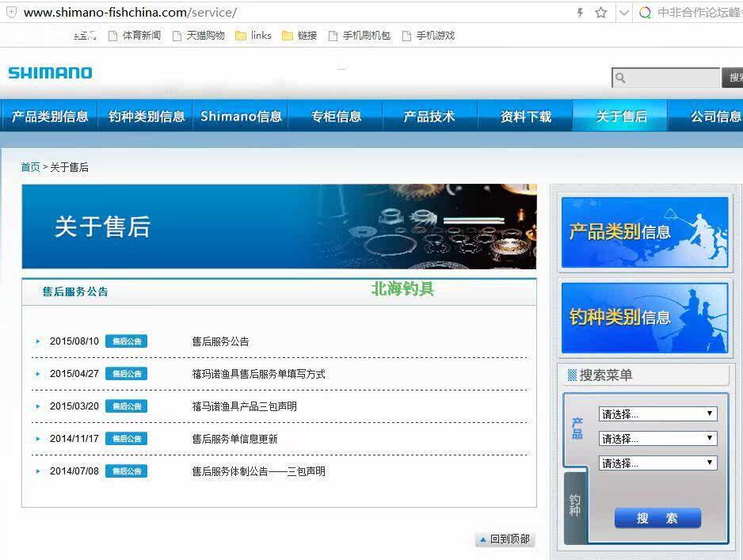
Task: Open the 天猫购物 bookmark
Action: click(199, 36)
